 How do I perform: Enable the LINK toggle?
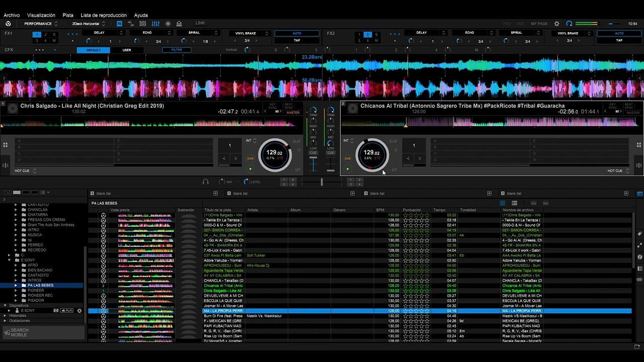pyautogui.click(x=200, y=23)
